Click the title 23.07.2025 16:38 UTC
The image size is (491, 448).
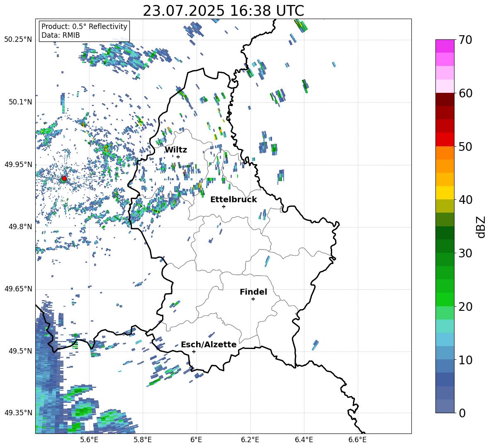(224, 11)
